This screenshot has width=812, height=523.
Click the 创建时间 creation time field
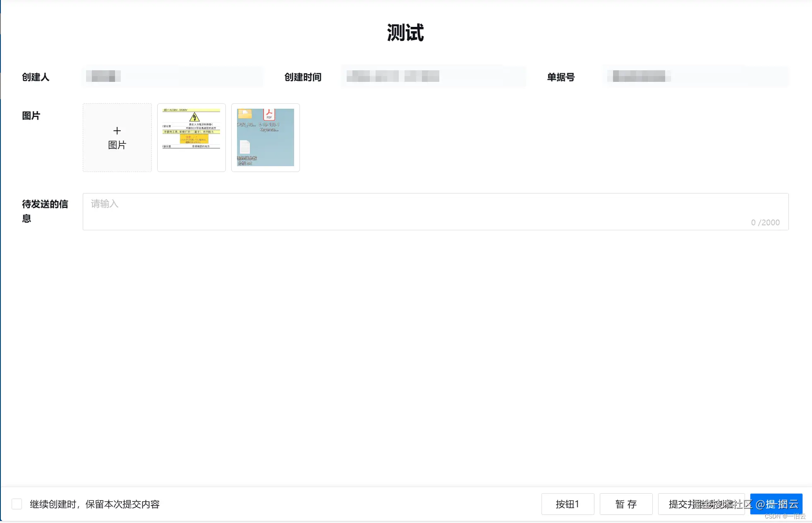coord(434,76)
